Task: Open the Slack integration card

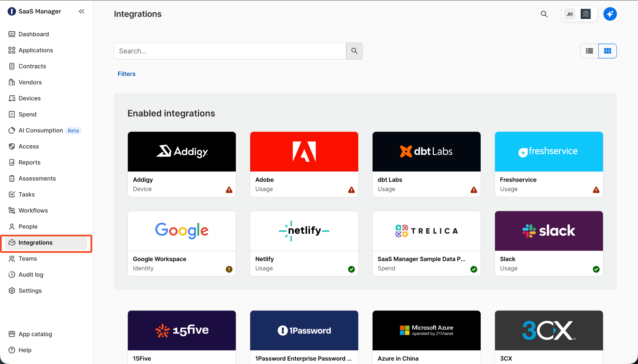Action: click(549, 243)
